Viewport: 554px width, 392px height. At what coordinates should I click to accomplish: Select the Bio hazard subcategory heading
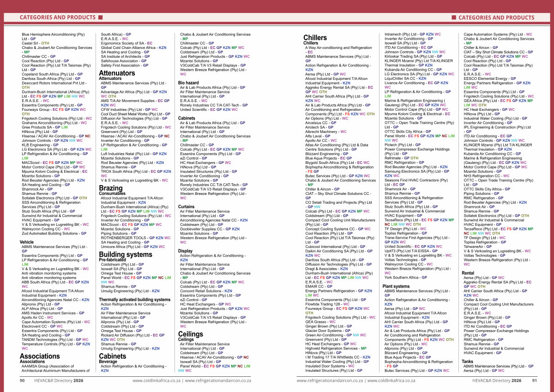[x=188, y=83]
